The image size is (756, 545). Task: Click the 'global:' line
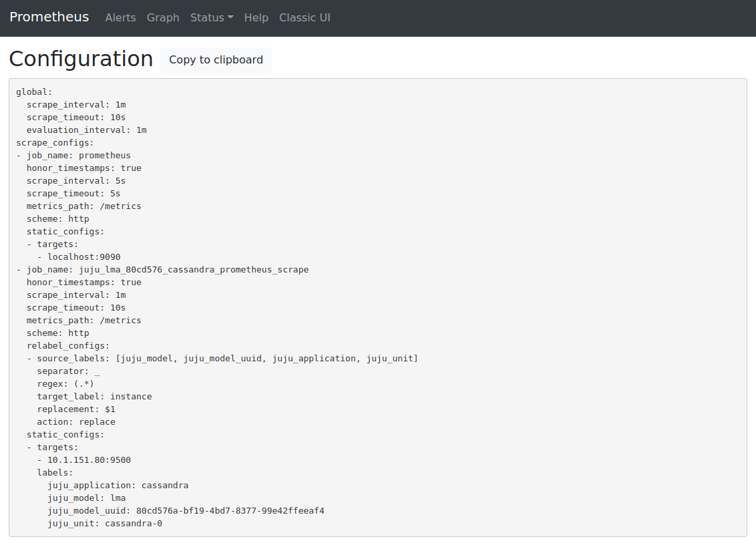[34, 92]
